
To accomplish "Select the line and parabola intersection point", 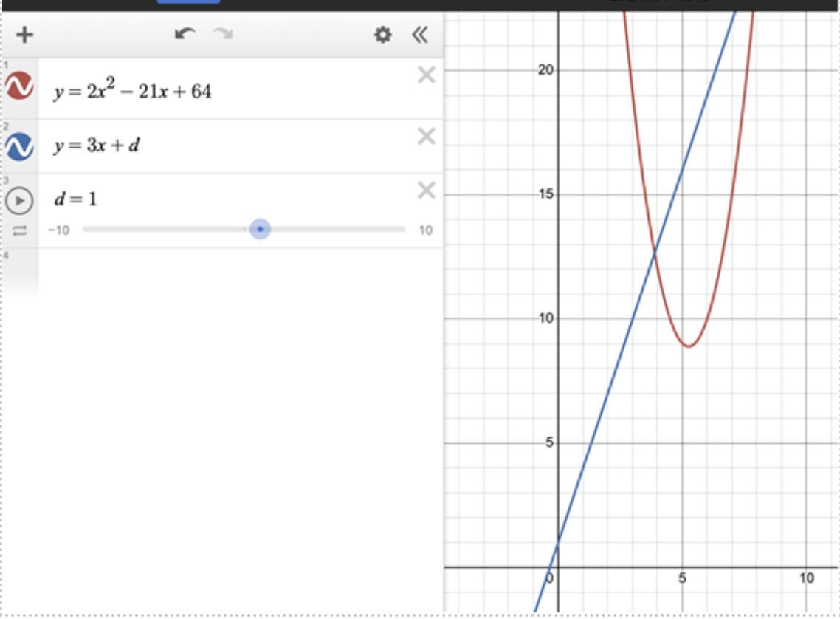I will click(x=655, y=251).
